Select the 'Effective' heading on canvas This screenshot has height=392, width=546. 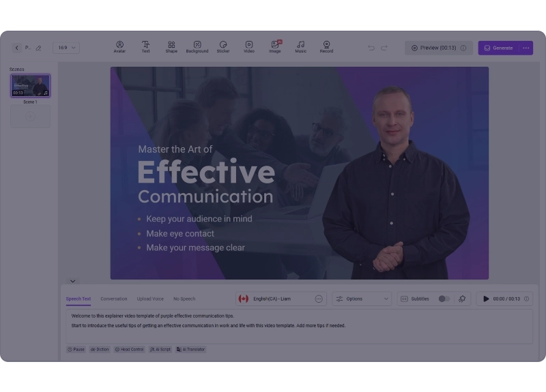206,172
